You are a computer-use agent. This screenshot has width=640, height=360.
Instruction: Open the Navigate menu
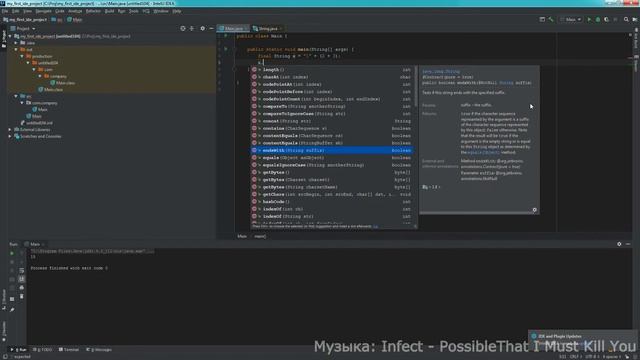[x=43, y=11]
